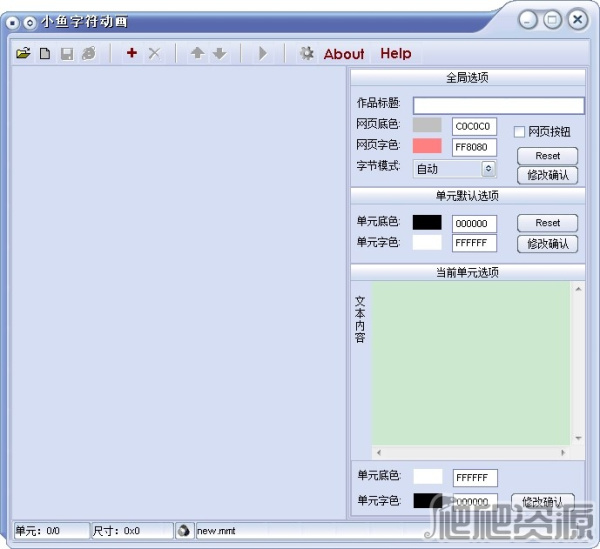Click 修改确认 in 全局选项 section

(548, 175)
